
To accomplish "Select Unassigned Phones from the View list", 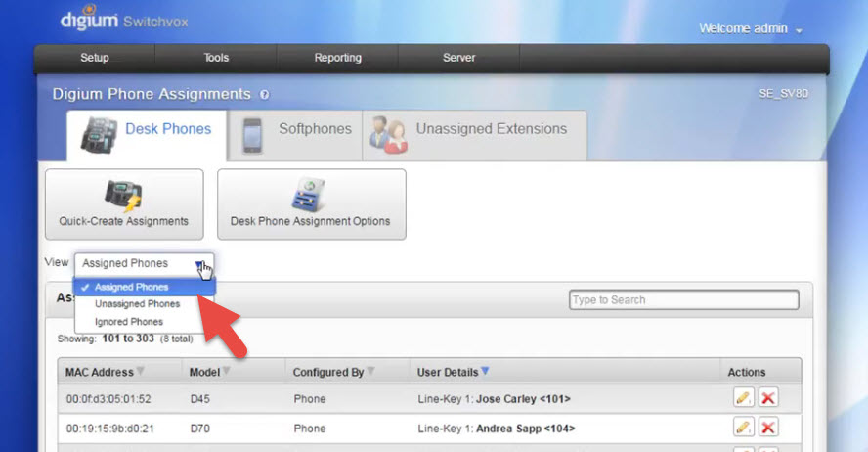I will pyautogui.click(x=137, y=304).
